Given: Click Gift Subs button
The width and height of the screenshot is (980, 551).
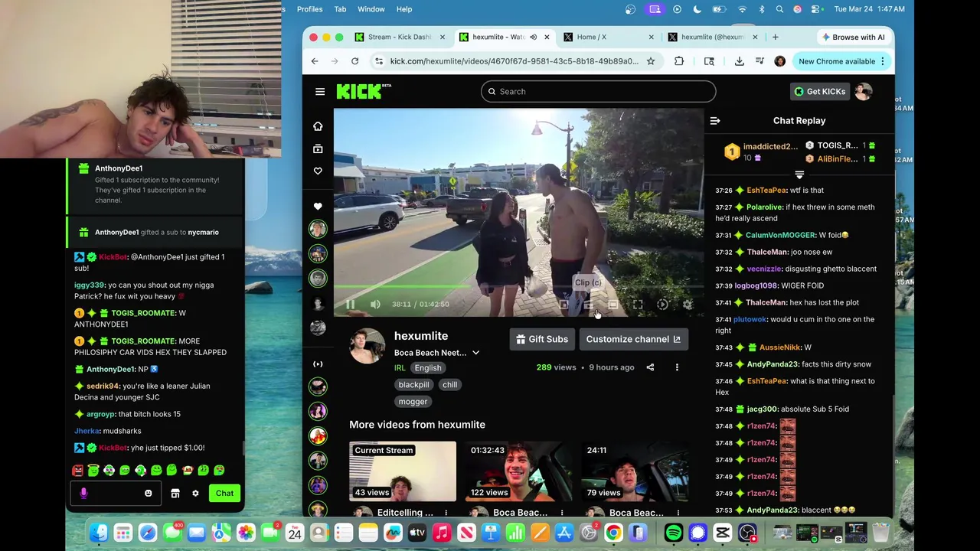Looking at the screenshot, I should (542, 339).
